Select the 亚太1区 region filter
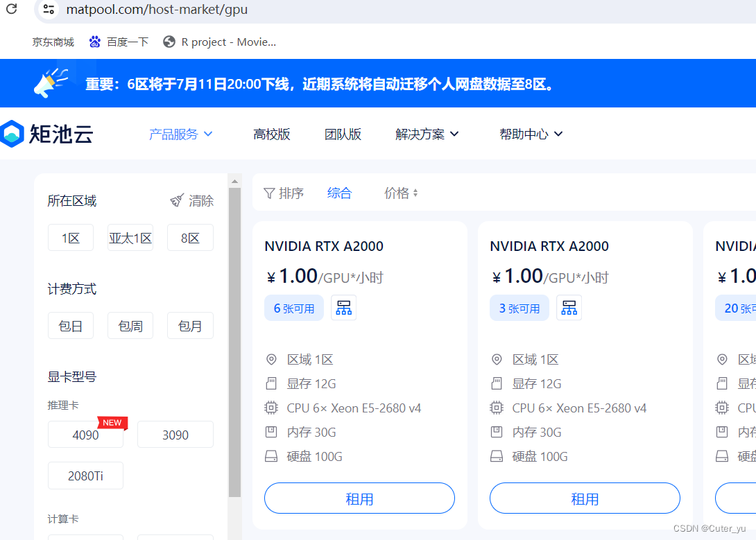This screenshot has height=540, width=756. coord(130,238)
